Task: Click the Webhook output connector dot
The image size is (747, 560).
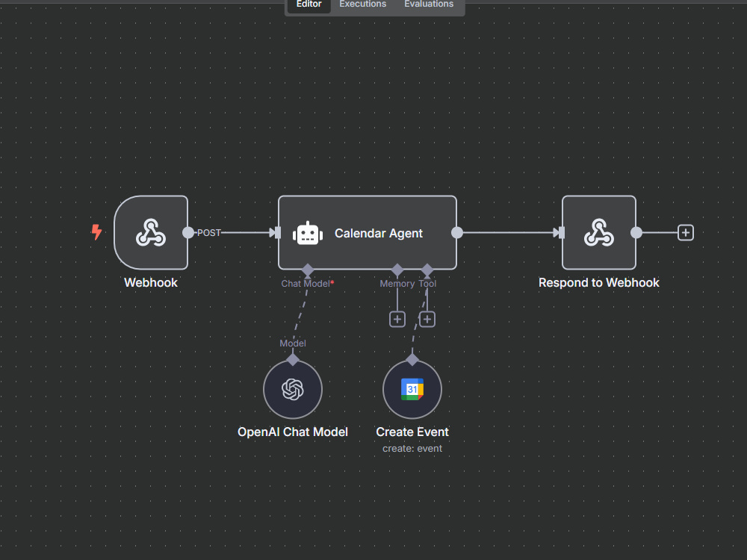Action: [x=188, y=232]
